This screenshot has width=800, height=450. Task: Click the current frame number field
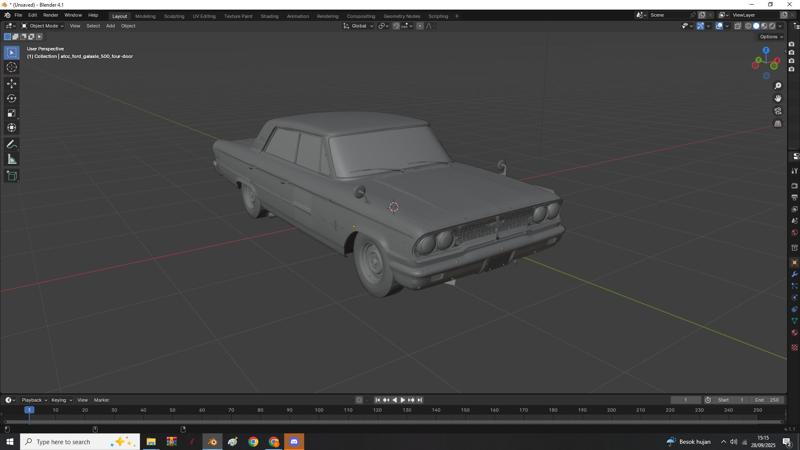685,400
